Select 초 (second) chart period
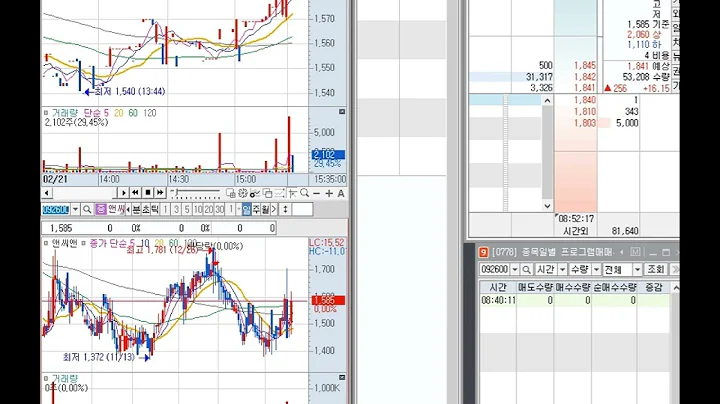 pyautogui.click(x=146, y=209)
